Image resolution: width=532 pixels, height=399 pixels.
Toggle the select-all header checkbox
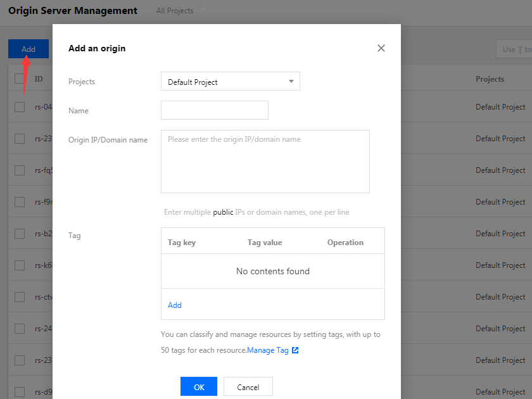[x=20, y=79]
